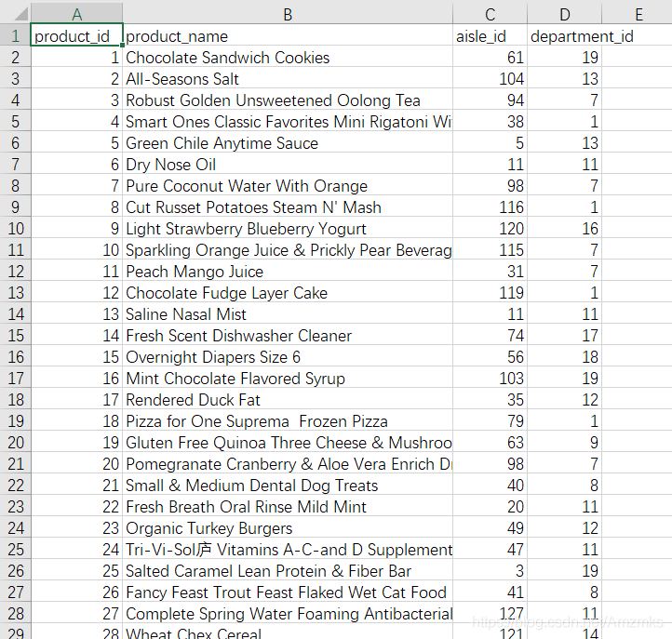Select cell Chocolate Sandwich Cookies

288,57
